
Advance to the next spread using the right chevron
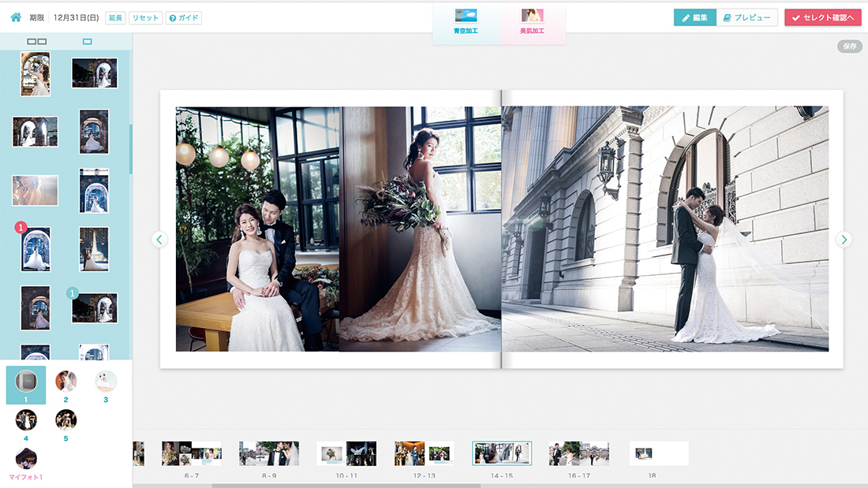tap(845, 239)
